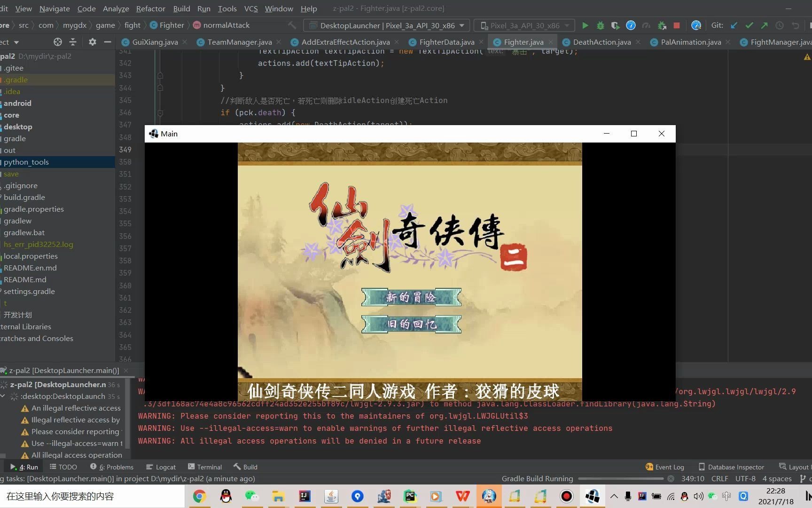
Task: Open PyCharm from the taskbar
Action: click(x=410, y=496)
